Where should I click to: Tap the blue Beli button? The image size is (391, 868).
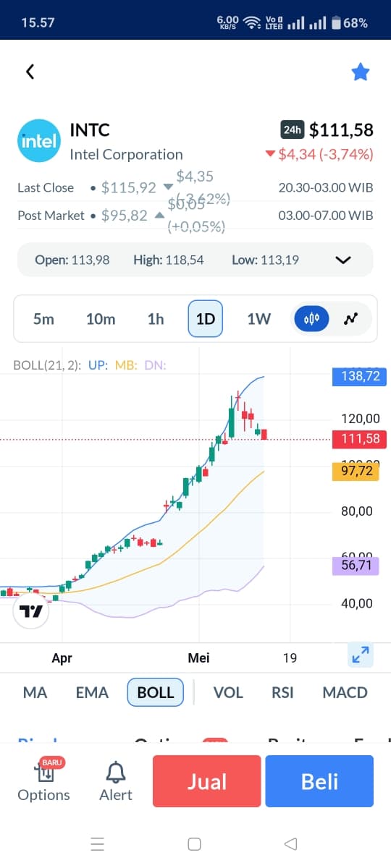(x=319, y=781)
